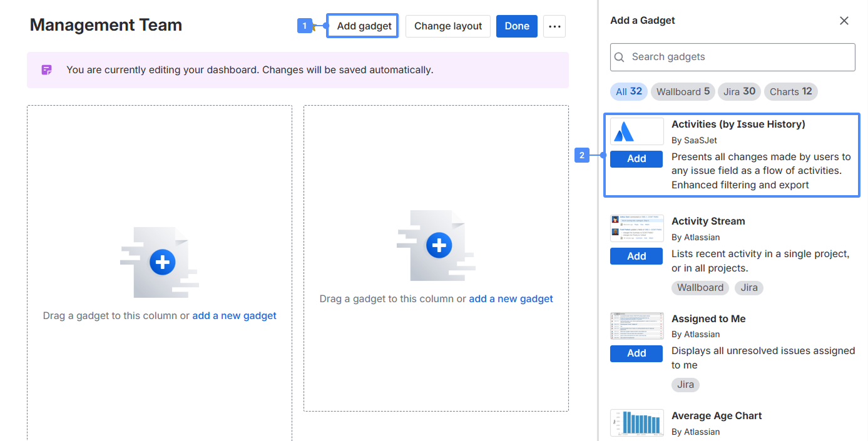Add the Assigned to Me gadget
The height and width of the screenshot is (441, 868).
pos(636,353)
